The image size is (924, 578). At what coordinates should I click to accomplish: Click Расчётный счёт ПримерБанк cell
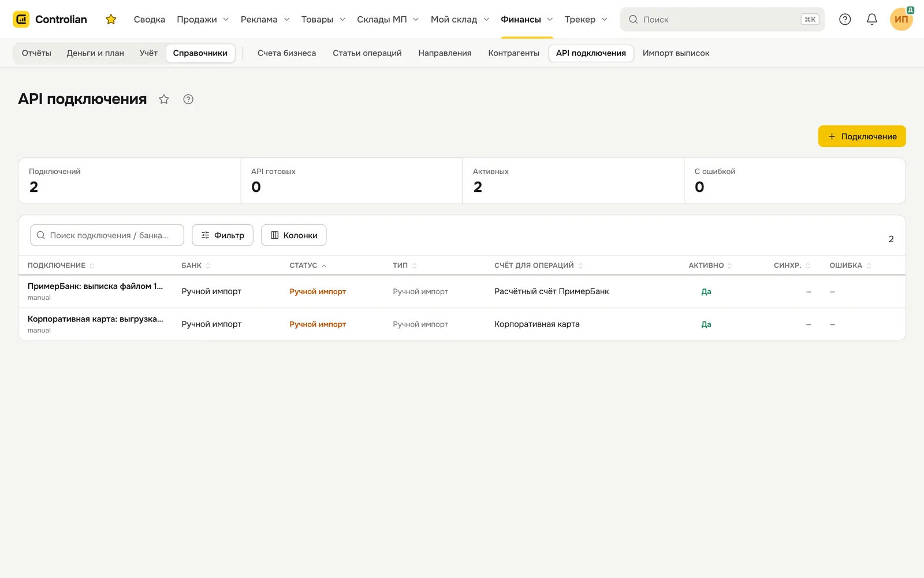[x=552, y=291]
